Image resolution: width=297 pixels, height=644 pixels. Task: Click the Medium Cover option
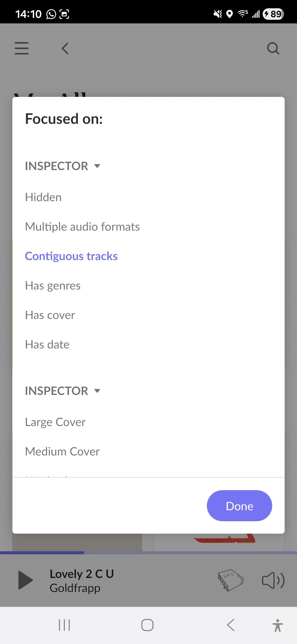coord(62,452)
